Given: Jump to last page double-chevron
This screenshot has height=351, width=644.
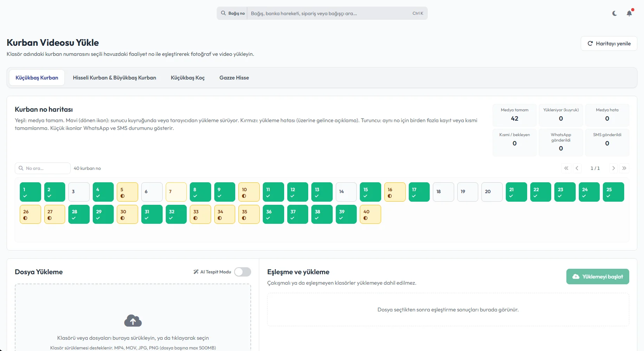Looking at the screenshot, I should (624, 168).
